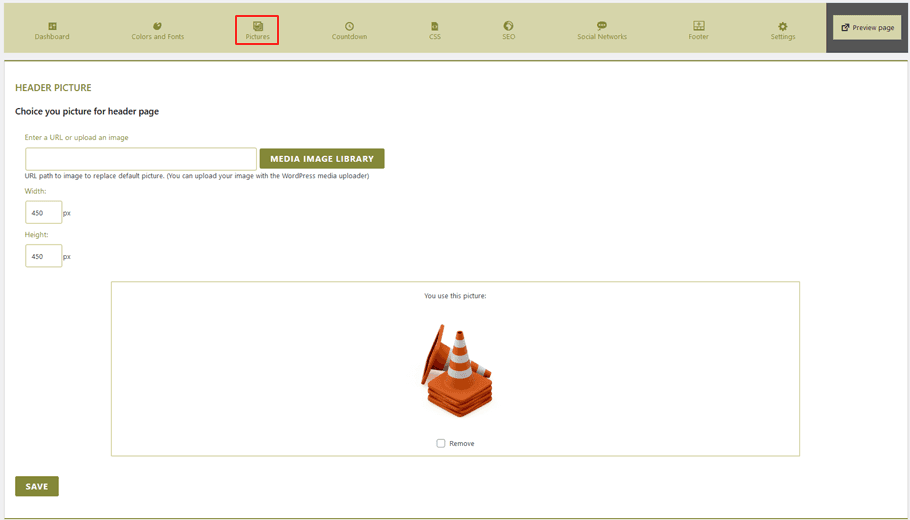
Task: Click the traffic cones preview image
Action: (x=458, y=370)
